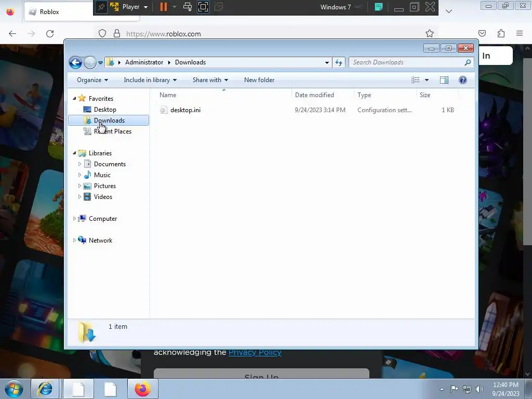532x399 pixels.
Task: Select the desktop.ini file
Action: (x=185, y=110)
